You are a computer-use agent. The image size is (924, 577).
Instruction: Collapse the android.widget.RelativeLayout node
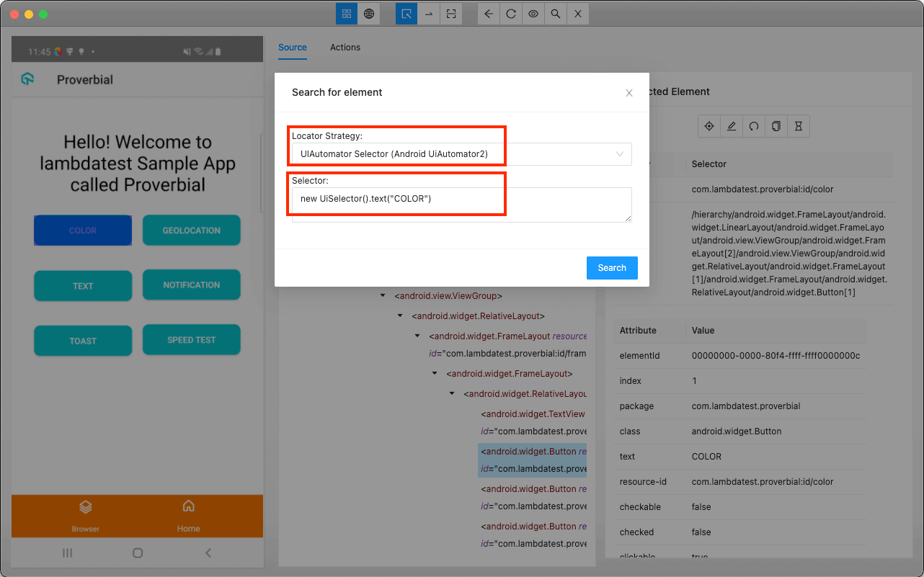[x=400, y=315]
